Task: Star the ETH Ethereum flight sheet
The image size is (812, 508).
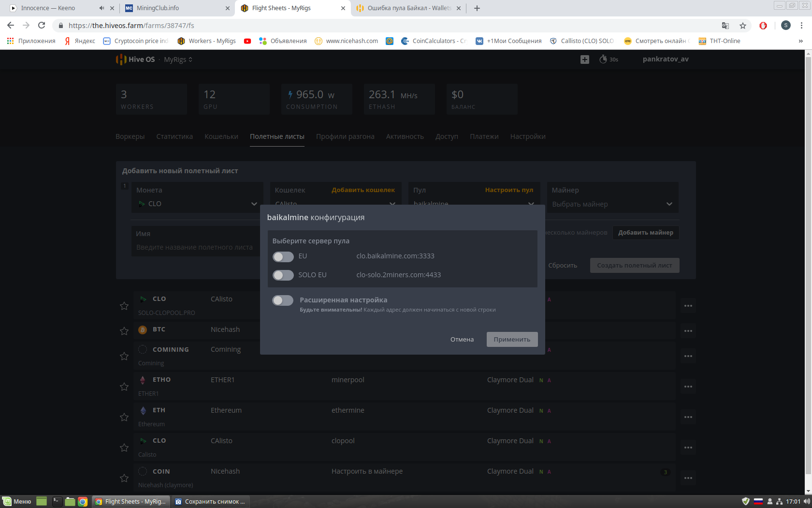Action: click(124, 417)
